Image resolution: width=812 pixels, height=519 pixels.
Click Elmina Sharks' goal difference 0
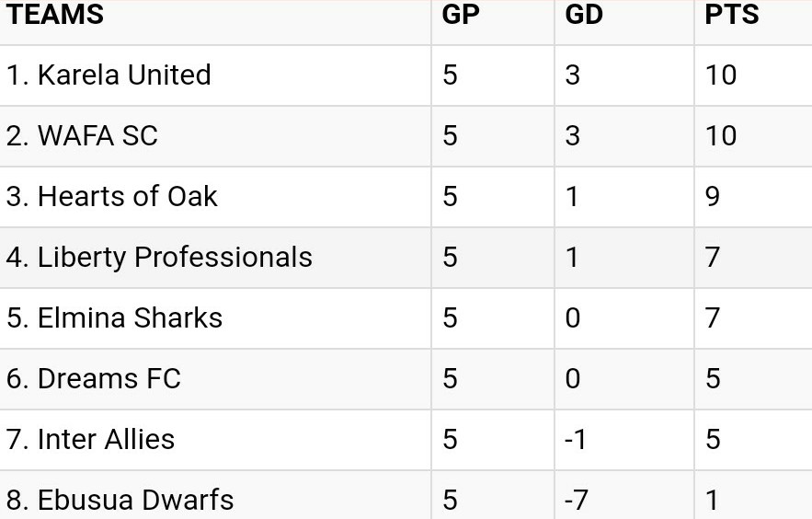(573, 317)
